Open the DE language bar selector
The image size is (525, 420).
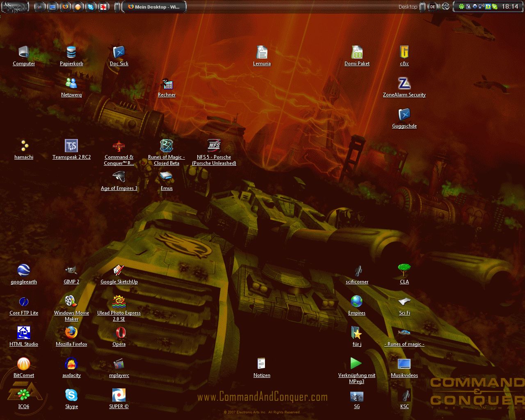pos(432,7)
